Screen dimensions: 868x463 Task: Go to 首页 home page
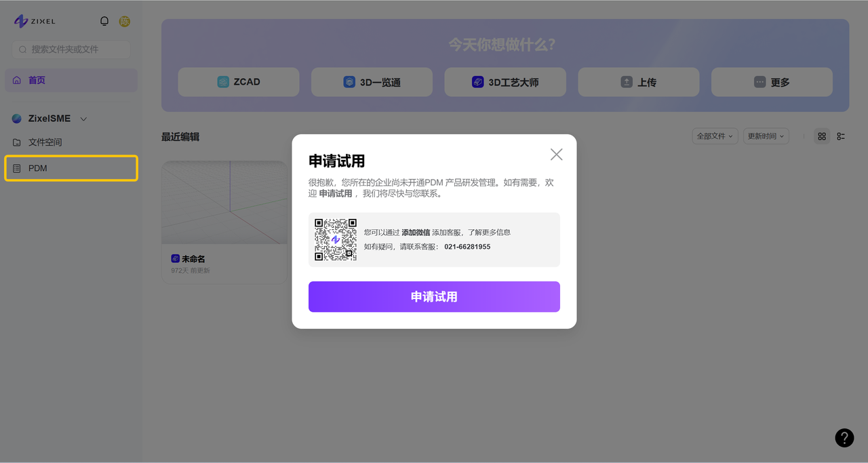point(71,80)
